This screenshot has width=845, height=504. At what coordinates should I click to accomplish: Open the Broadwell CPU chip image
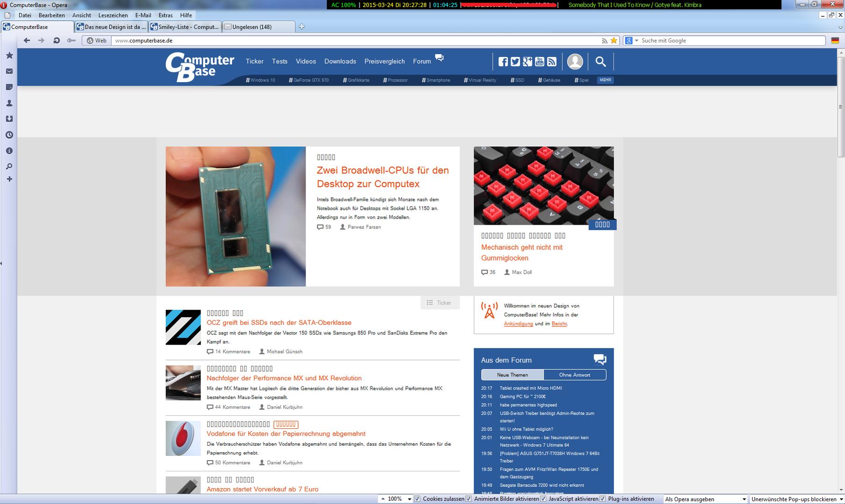(x=235, y=216)
